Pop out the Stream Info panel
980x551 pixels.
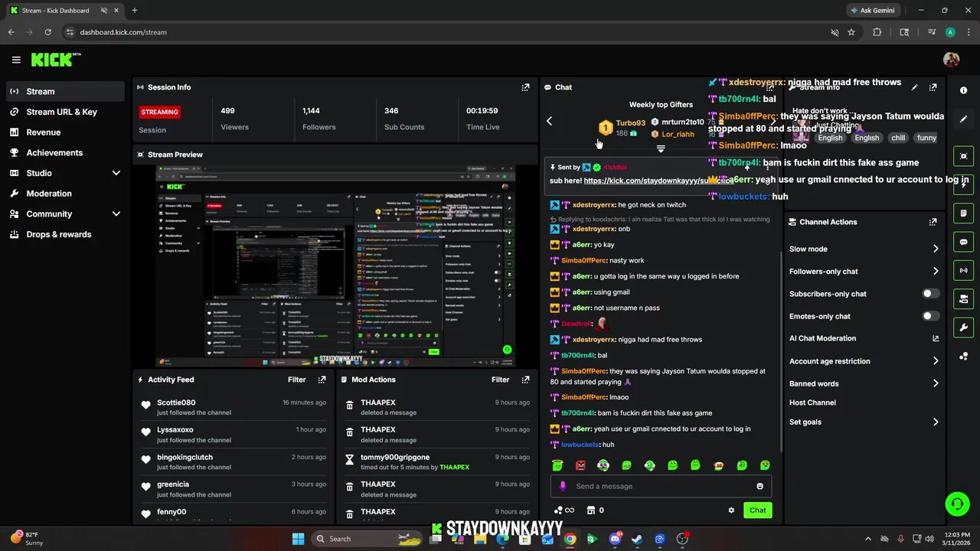(933, 87)
